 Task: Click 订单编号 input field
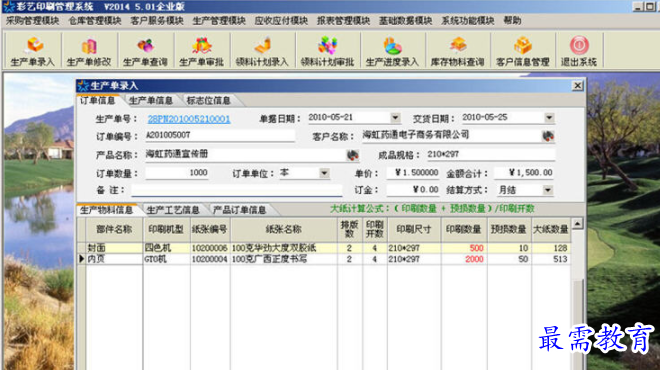(x=220, y=136)
